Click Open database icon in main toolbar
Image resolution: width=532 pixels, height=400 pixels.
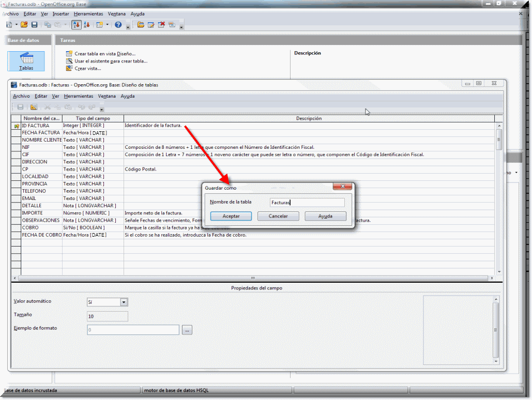pyautogui.click(x=24, y=25)
